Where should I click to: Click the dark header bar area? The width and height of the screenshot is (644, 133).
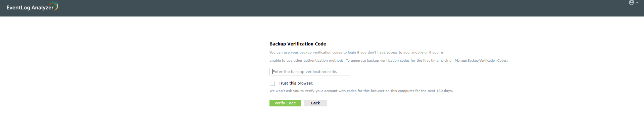tap(322, 8)
